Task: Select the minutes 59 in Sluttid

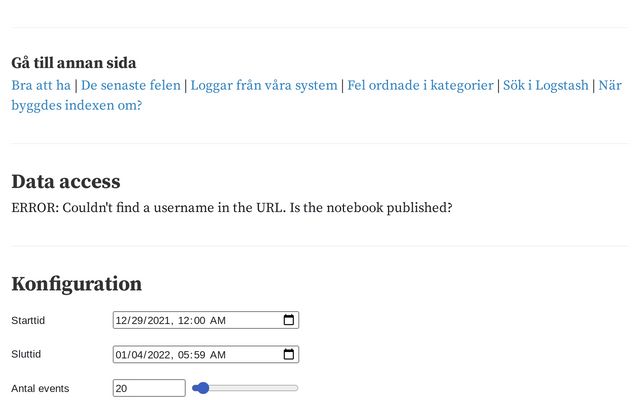Action: click(x=200, y=355)
